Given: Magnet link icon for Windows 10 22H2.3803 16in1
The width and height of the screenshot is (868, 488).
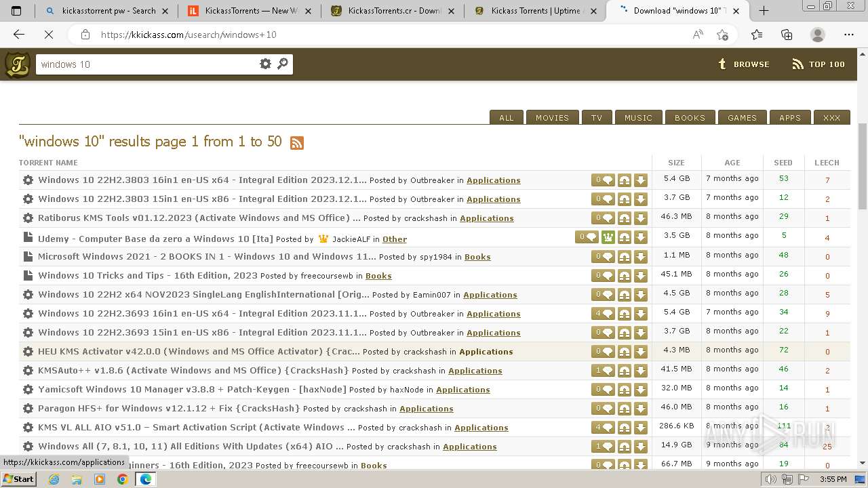Looking at the screenshot, I should coord(625,180).
